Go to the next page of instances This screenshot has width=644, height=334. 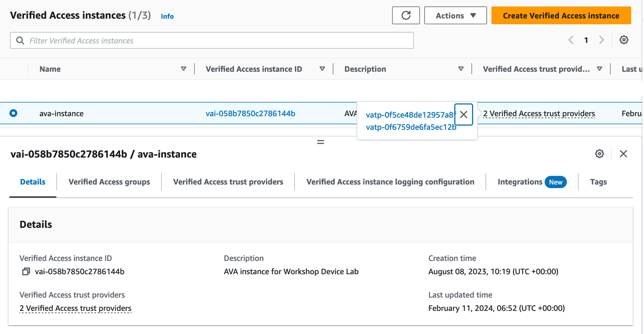click(602, 40)
